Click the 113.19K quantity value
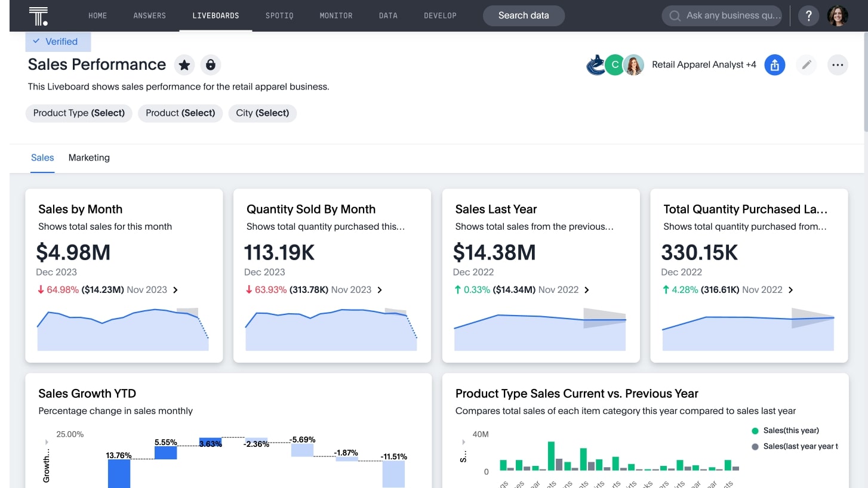Screen dimensions: 868x488 (279, 252)
